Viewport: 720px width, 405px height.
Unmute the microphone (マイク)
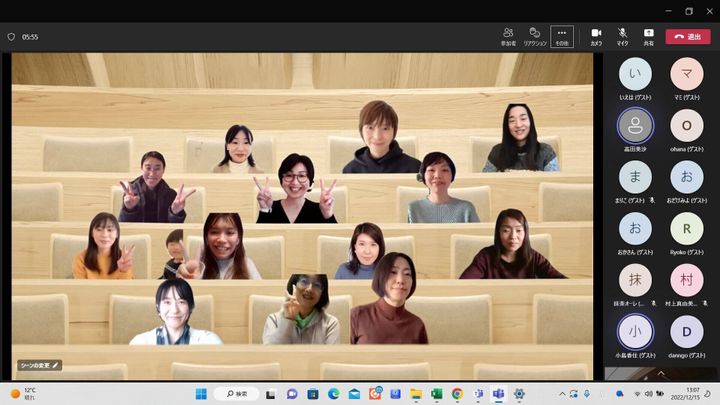click(x=622, y=36)
